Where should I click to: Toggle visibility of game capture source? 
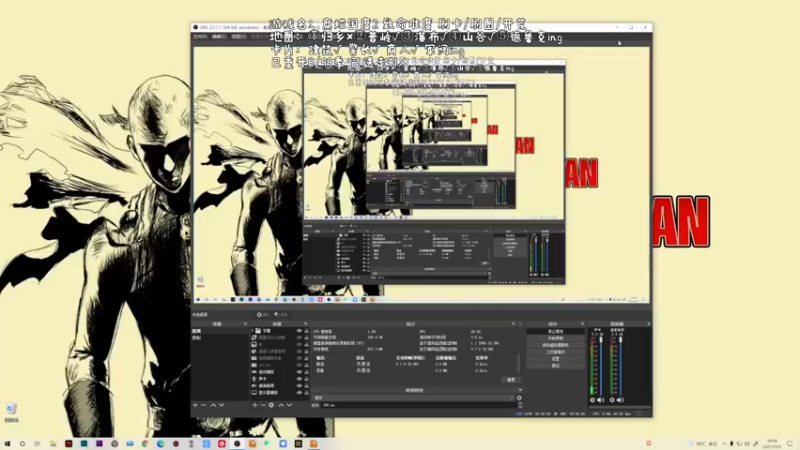pyautogui.click(x=299, y=372)
